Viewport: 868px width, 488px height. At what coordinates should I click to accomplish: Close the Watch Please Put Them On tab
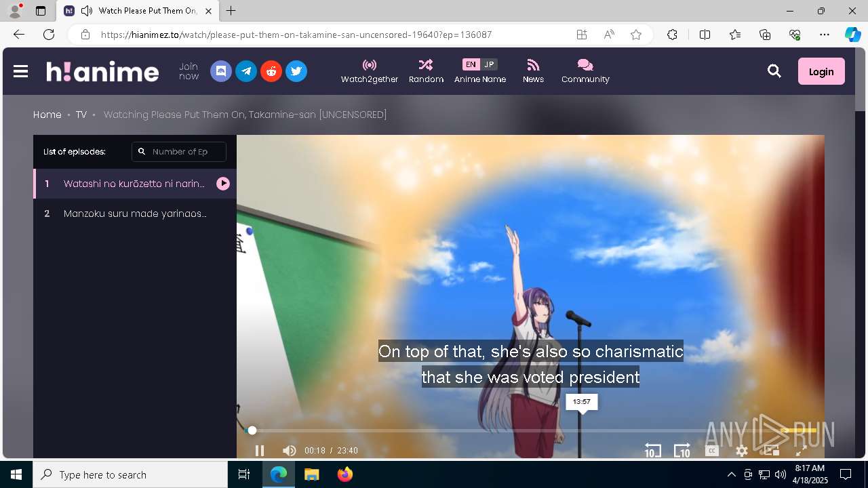pos(209,11)
